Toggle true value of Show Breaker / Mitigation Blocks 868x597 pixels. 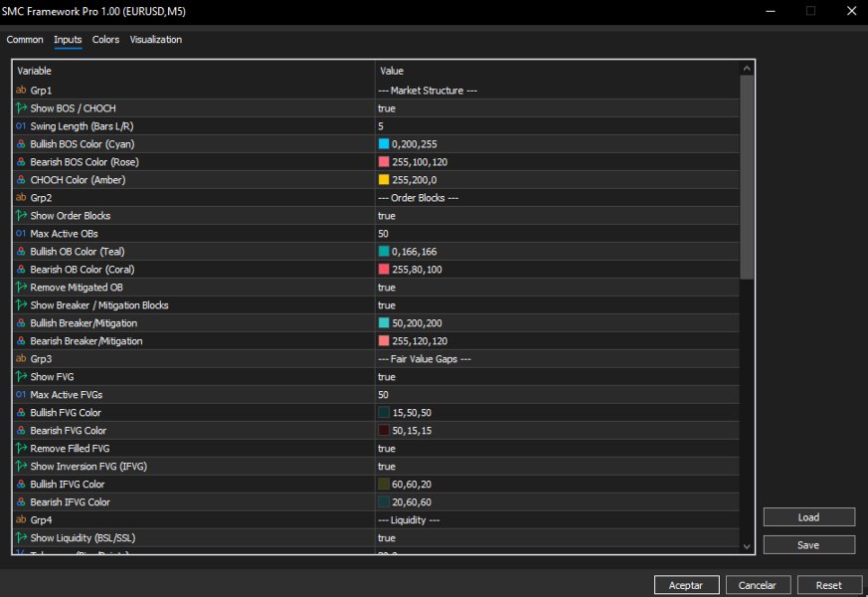387,304
